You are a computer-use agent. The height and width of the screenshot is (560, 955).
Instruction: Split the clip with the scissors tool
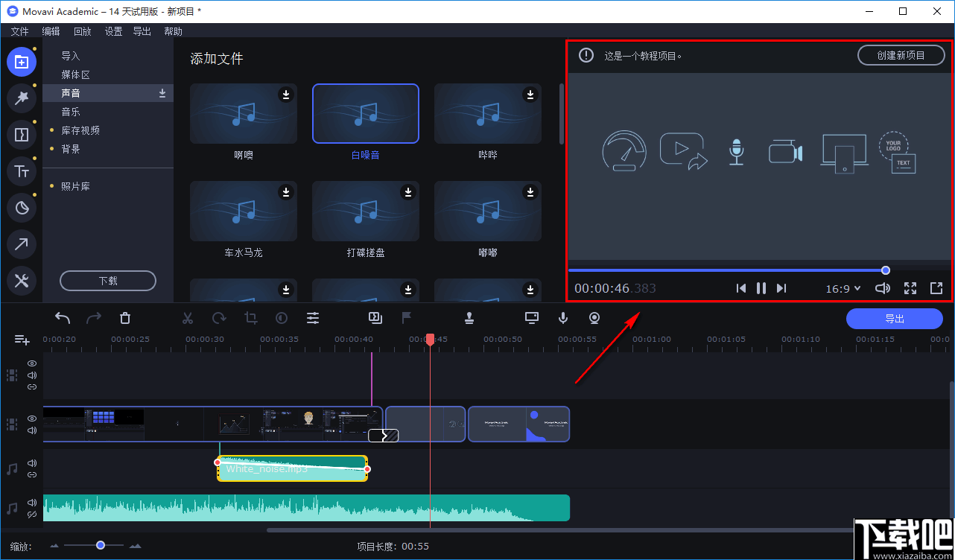(187, 318)
